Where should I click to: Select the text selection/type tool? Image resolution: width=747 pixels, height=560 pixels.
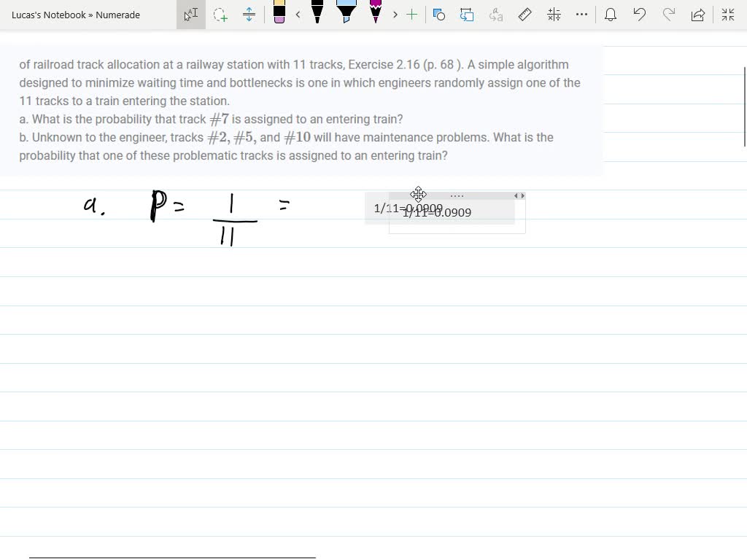tap(191, 15)
